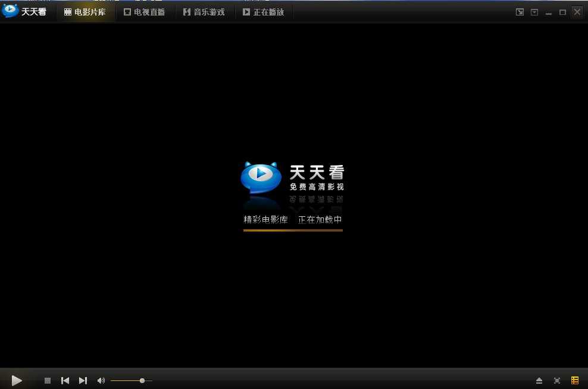Image resolution: width=588 pixels, height=389 pixels.
Task: Skip to previous video
Action: pos(65,380)
